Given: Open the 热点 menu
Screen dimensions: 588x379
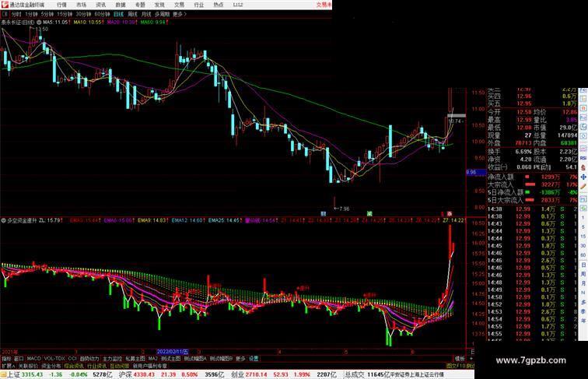Looking at the screenshot, I should tap(219, 5).
